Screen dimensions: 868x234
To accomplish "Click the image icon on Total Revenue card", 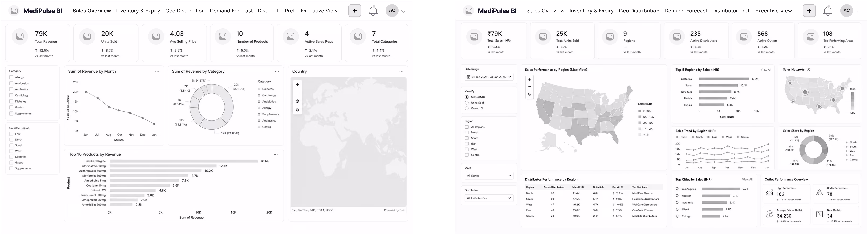I will pos(20,36).
